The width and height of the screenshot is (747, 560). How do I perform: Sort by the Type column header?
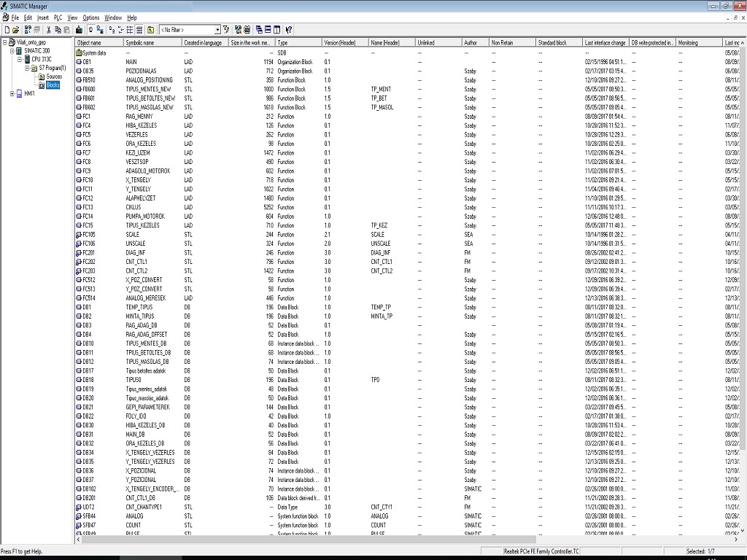(298, 42)
